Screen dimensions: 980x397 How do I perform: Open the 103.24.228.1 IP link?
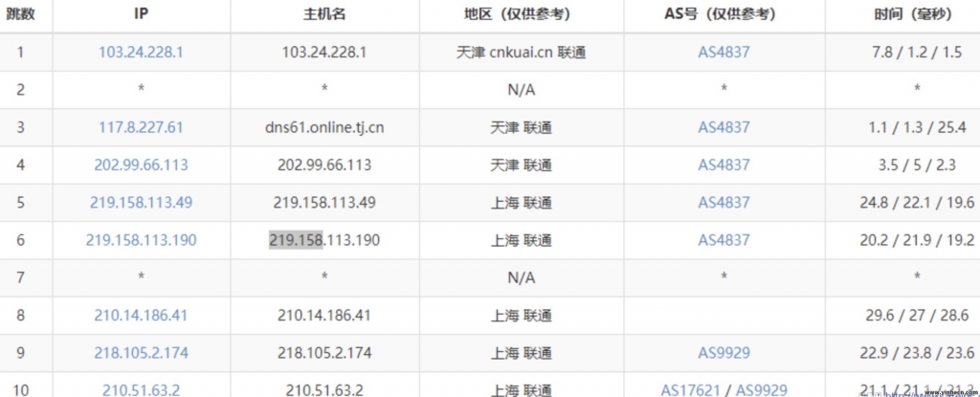click(x=141, y=53)
